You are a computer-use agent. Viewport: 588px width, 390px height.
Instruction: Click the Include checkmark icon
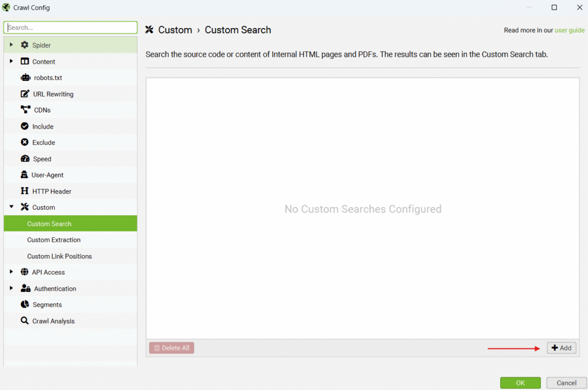click(x=25, y=126)
